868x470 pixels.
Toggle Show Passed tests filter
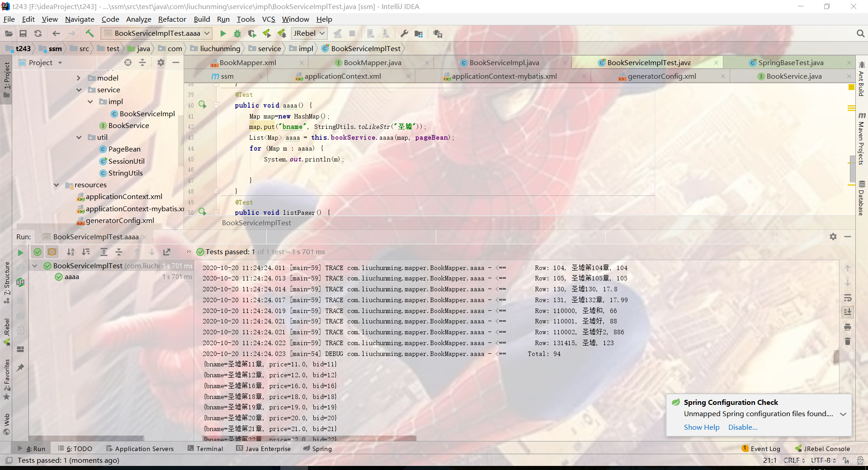(x=38, y=252)
